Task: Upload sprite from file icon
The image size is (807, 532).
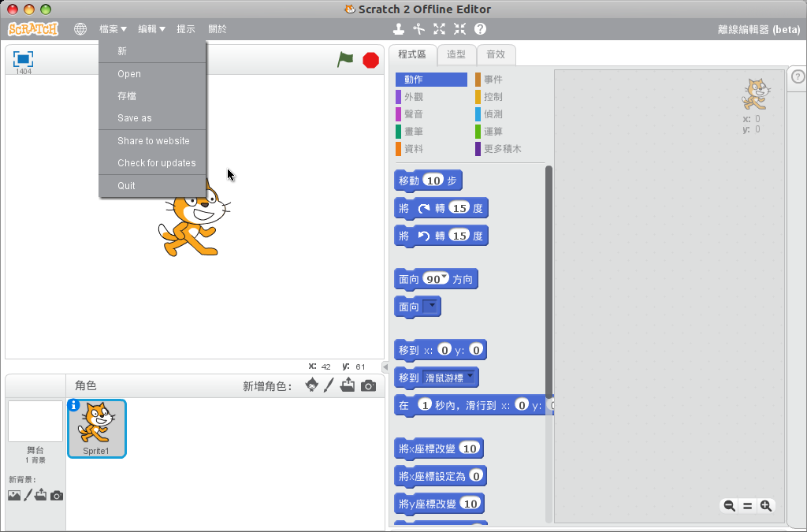Action: [348, 385]
